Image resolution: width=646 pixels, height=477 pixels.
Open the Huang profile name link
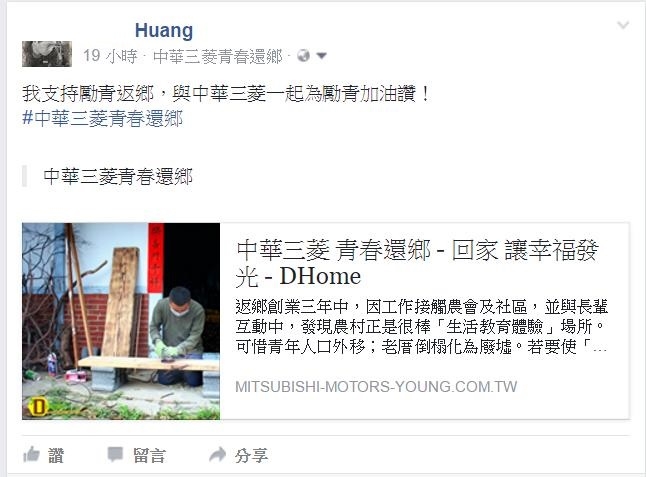[x=164, y=31]
